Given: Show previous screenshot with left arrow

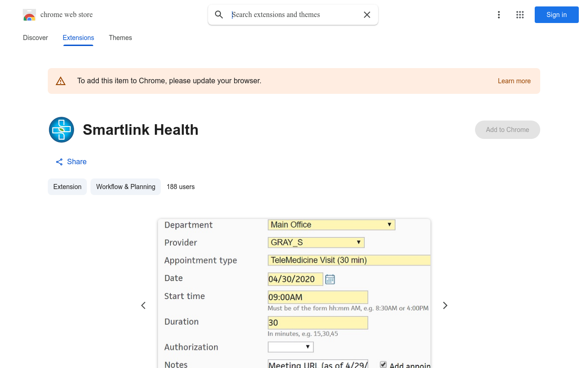Looking at the screenshot, I should click(x=143, y=305).
